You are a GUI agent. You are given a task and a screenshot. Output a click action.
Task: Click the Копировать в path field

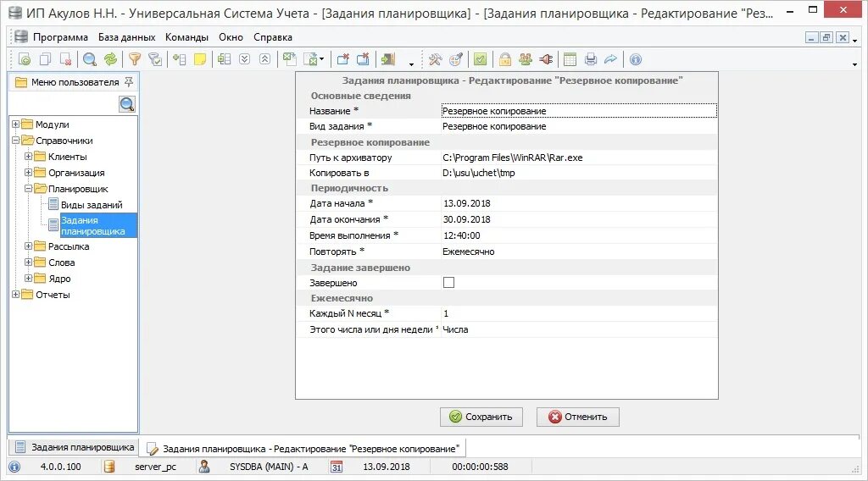(579, 173)
